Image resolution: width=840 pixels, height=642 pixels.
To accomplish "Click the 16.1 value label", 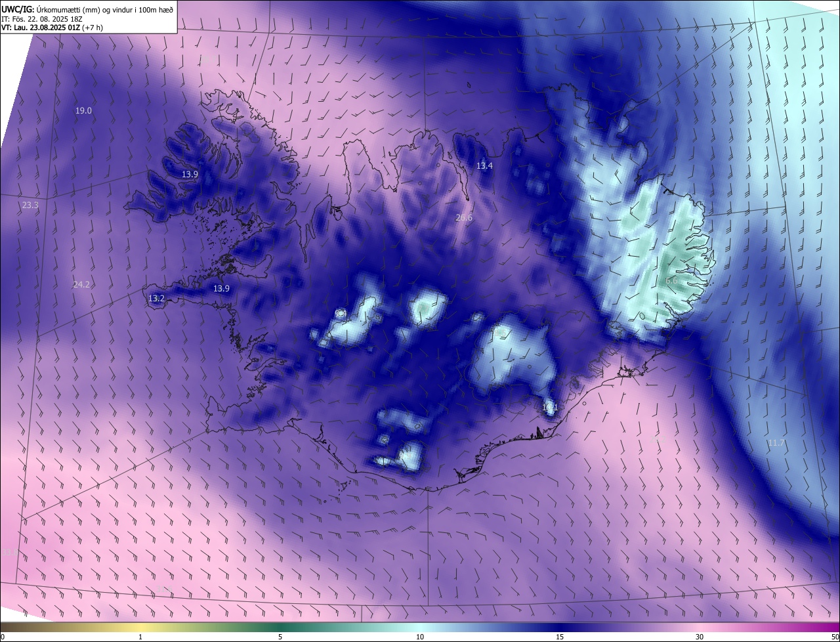I will (550, 408).
